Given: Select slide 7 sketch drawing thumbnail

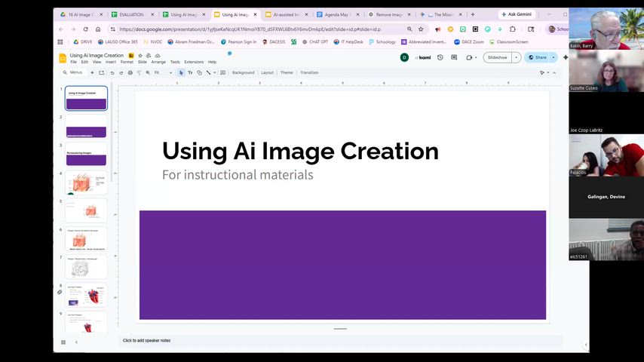Looking at the screenshot, I should point(86,267).
